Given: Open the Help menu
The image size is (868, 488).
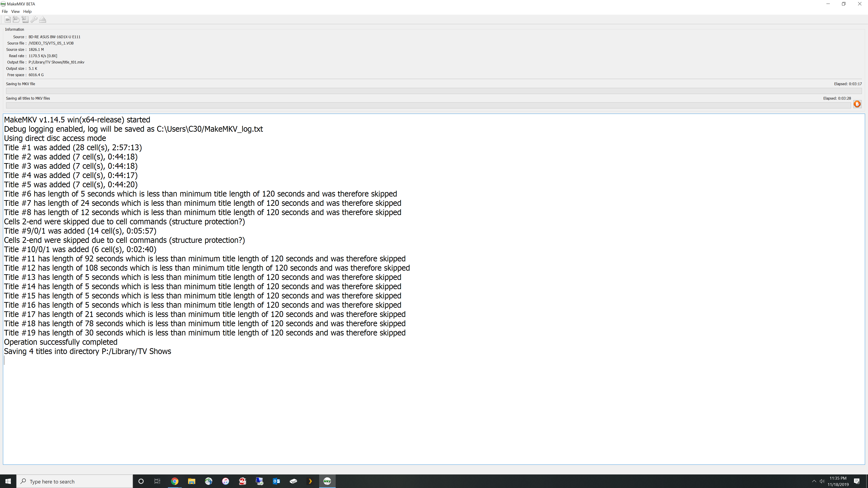Looking at the screenshot, I should coord(27,11).
